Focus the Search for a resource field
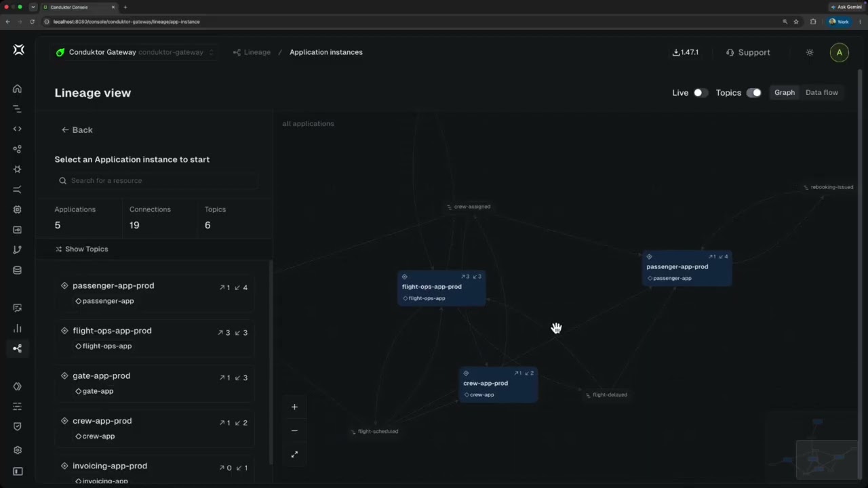The height and width of the screenshot is (488, 868). pyautogui.click(x=156, y=180)
